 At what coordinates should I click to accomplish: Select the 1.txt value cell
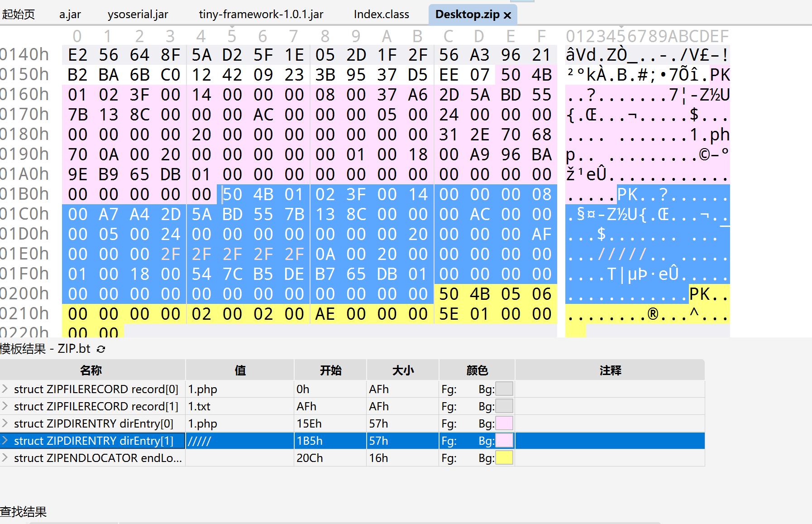239,406
